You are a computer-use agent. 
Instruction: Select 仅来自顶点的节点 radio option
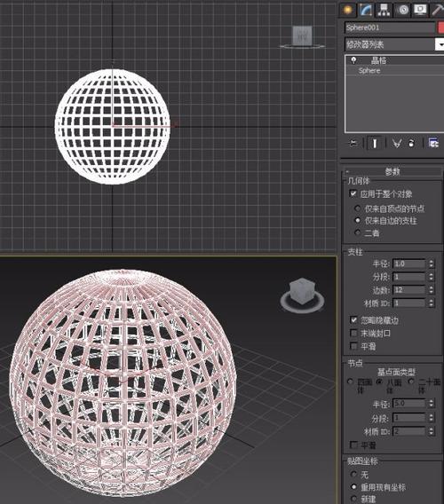357,209
